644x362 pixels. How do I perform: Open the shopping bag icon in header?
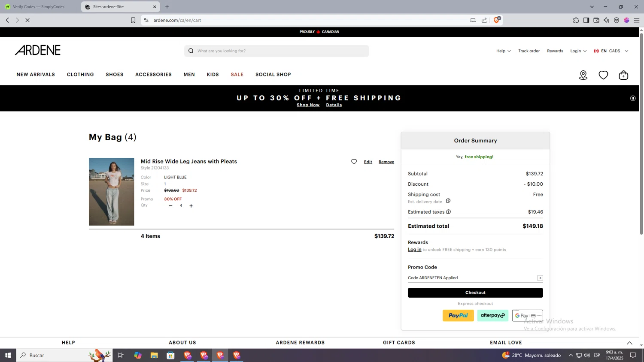[x=623, y=75]
